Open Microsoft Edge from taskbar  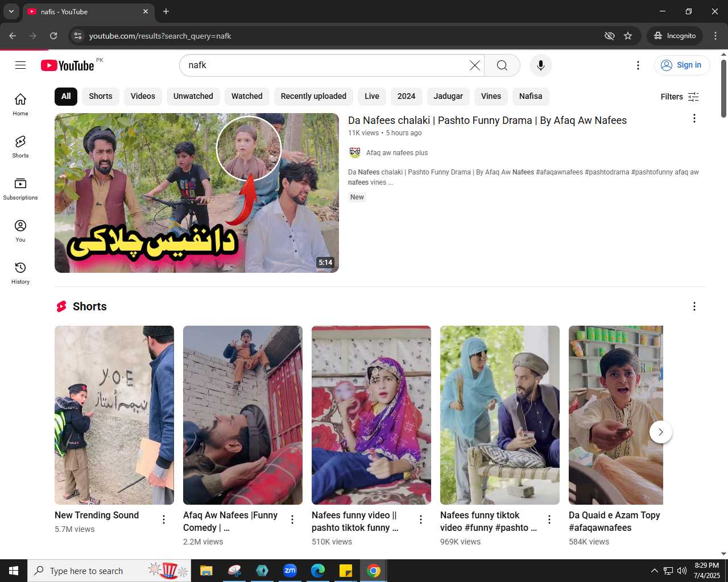tap(318, 571)
